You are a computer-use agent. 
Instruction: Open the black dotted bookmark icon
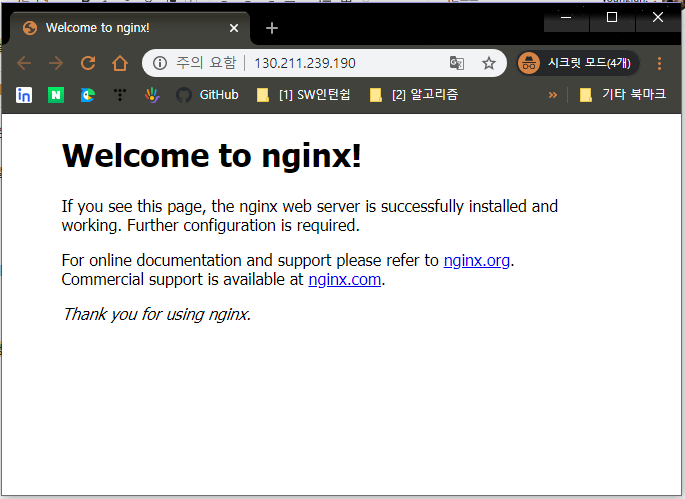coord(120,95)
